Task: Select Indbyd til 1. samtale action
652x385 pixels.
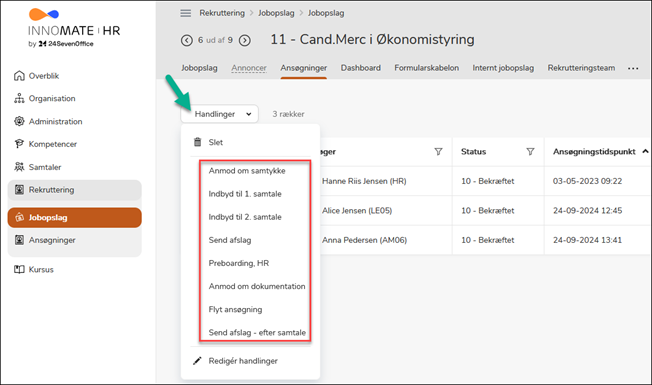Action: click(x=245, y=194)
